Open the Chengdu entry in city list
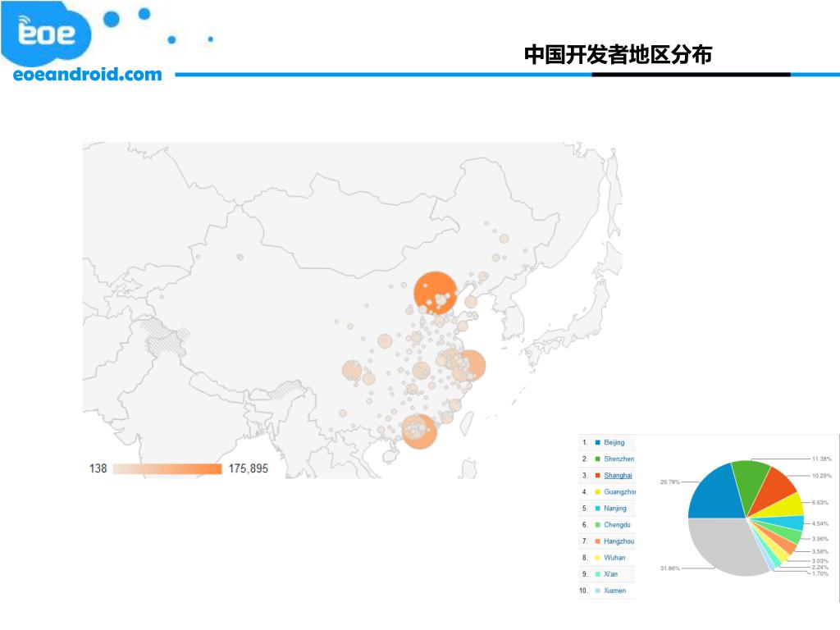840x630 pixels. coord(617,525)
